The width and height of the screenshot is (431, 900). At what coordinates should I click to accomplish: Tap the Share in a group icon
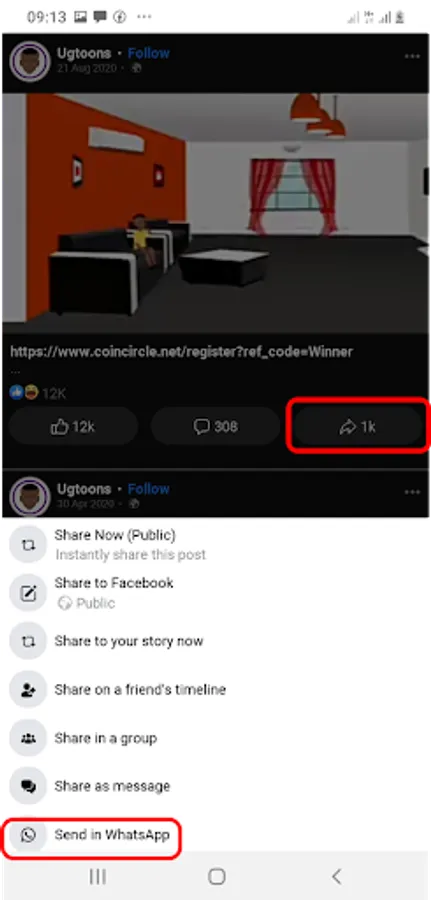click(28, 738)
